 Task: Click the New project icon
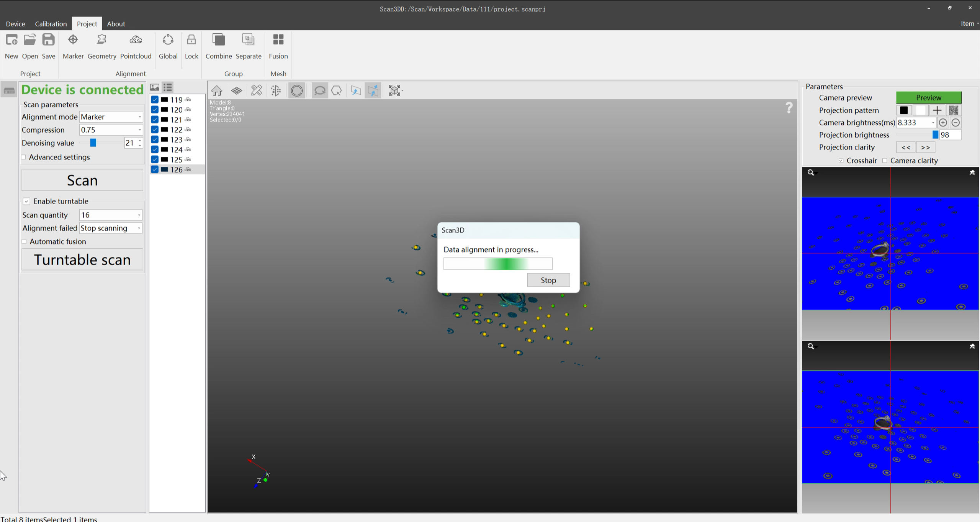coord(11,40)
